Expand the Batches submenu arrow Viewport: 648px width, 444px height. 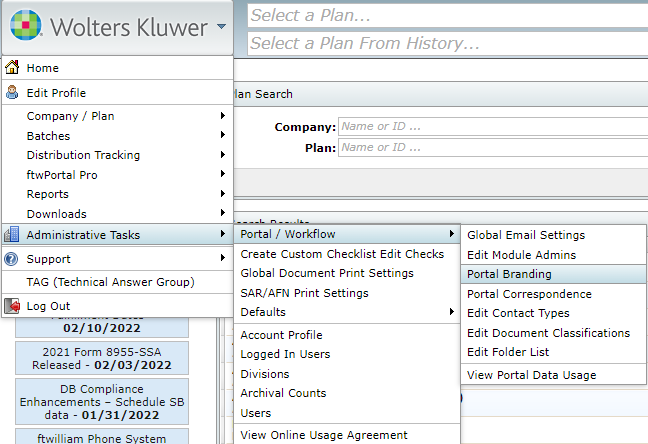coord(223,135)
